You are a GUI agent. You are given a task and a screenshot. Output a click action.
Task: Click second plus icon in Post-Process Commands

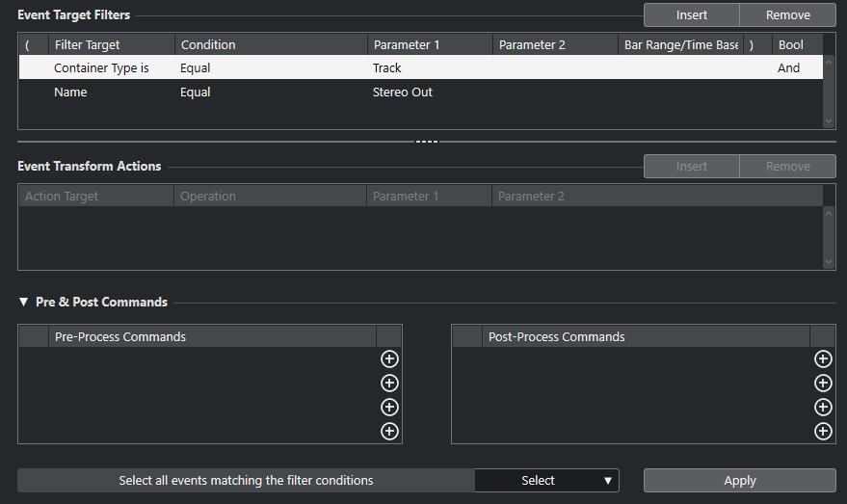[x=823, y=384]
